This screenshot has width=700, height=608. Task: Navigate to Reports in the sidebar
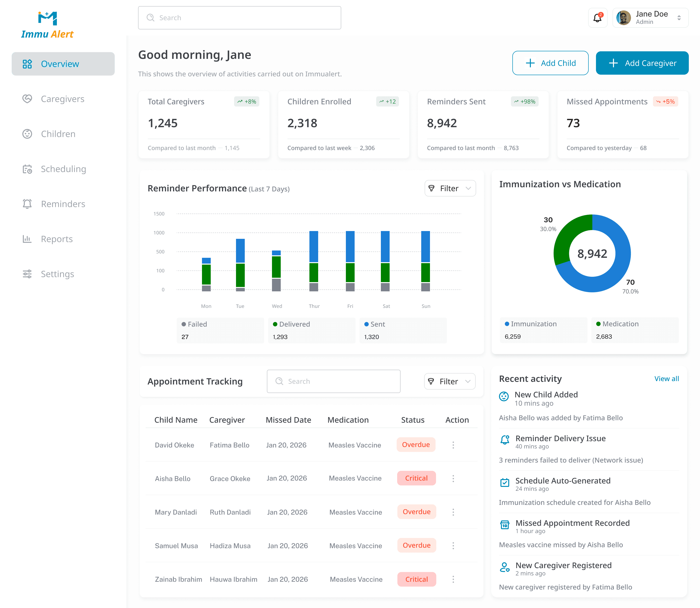(x=57, y=239)
